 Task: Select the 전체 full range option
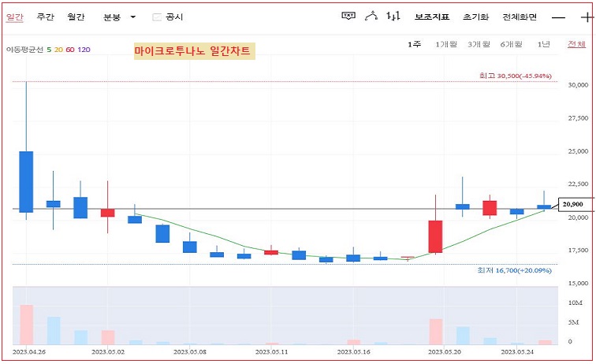[576, 44]
